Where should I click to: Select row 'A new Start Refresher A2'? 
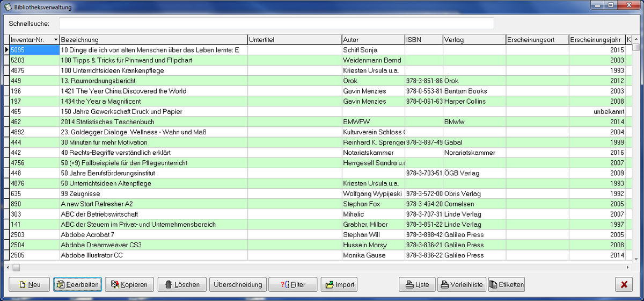[317, 204]
